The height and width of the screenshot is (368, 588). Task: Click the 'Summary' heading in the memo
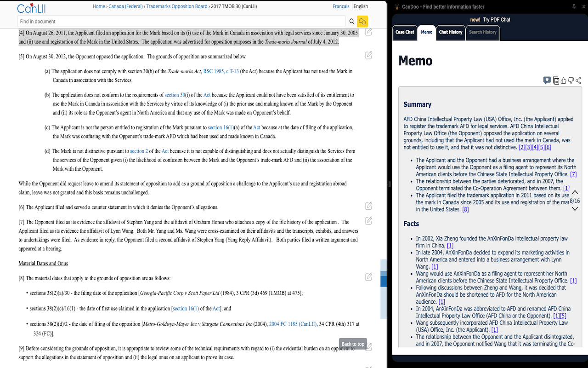418,104
